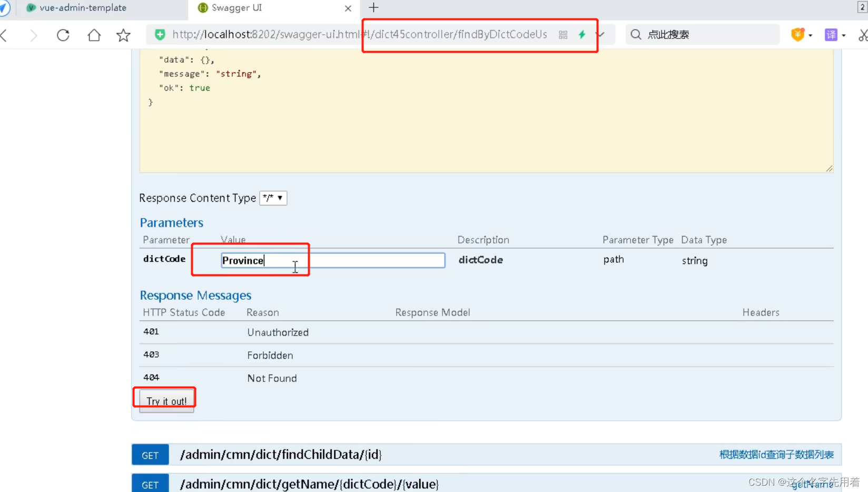868x492 pixels.
Task: Click the GET badge for findChildData
Action: click(x=150, y=455)
